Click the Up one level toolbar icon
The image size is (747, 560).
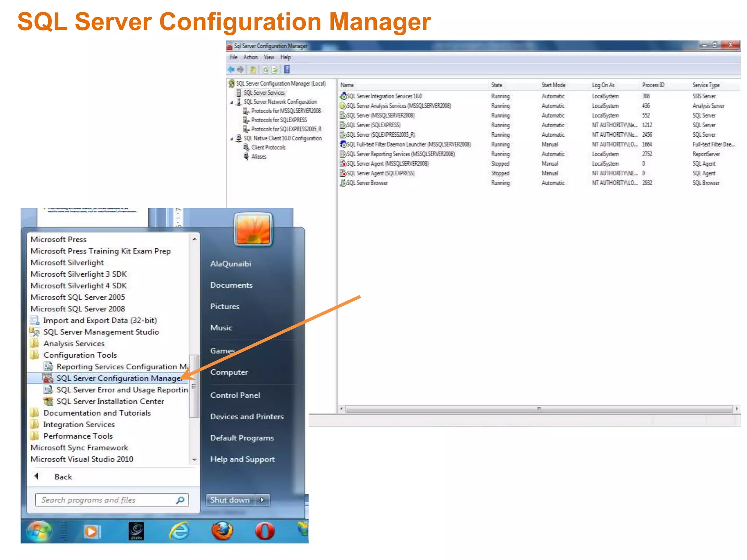pyautogui.click(x=253, y=69)
